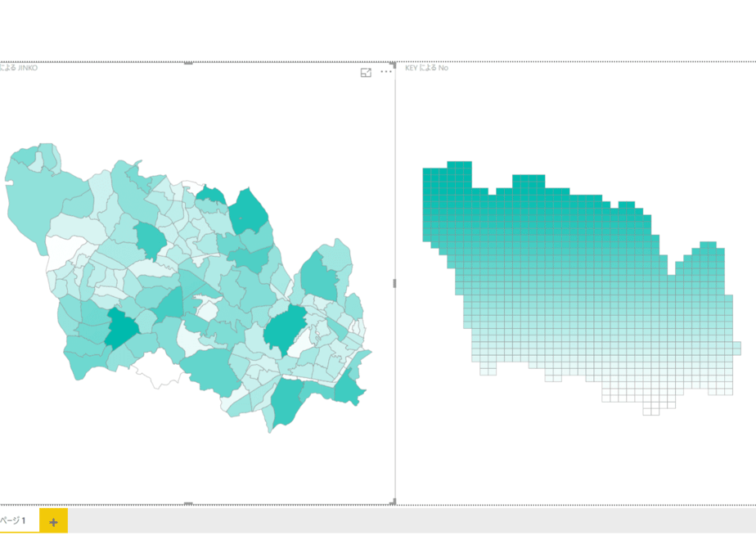
Task: Select the 'KEY による No' visual title
Action: click(427, 68)
